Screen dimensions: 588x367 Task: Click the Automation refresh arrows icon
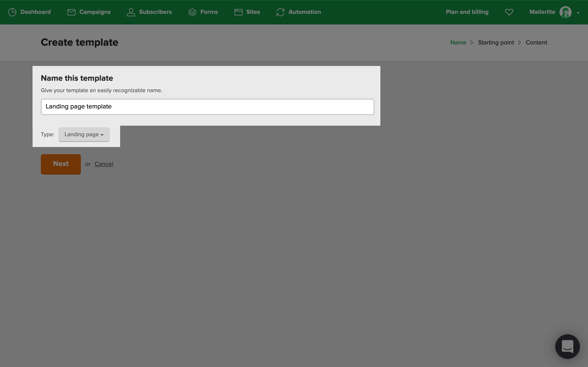point(280,12)
